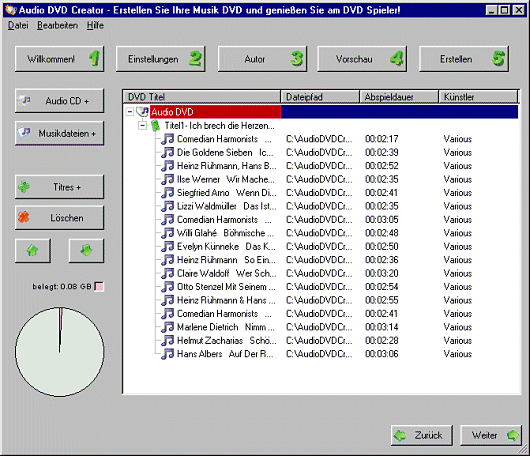Open the Hilfe menu
Screen dimensions: 530x456
click(x=95, y=25)
